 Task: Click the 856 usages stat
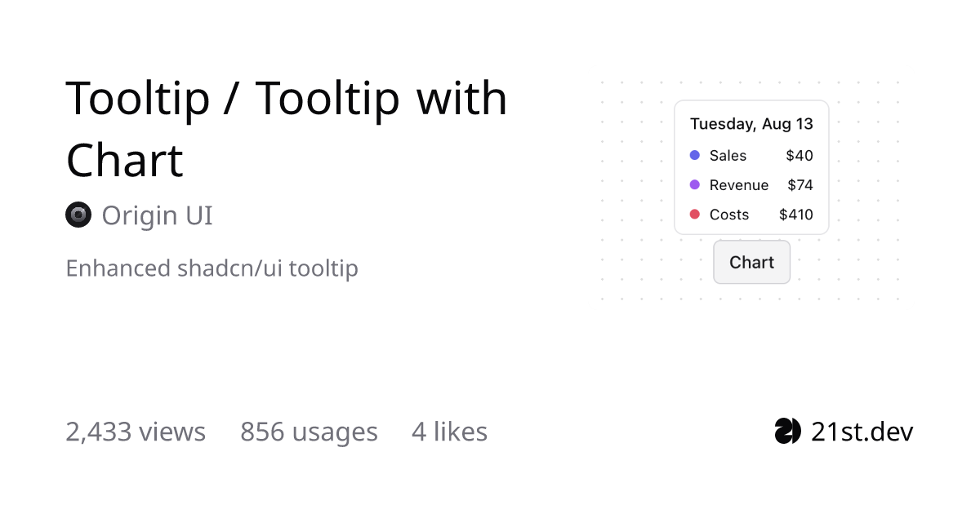(x=309, y=432)
